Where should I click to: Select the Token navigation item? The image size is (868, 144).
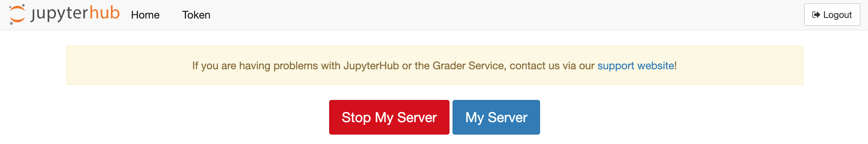[x=196, y=15]
